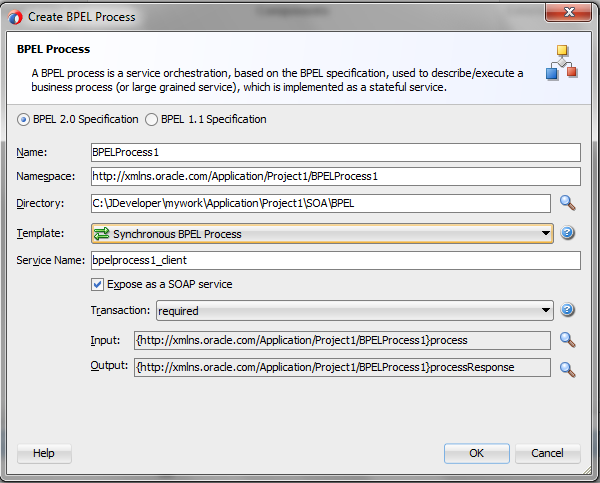Open the Template dropdown list

click(322, 234)
